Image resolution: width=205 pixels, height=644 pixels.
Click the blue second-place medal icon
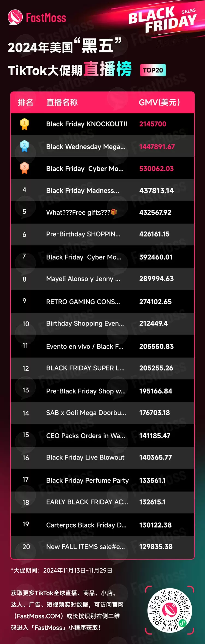click(x=24, y=147)
